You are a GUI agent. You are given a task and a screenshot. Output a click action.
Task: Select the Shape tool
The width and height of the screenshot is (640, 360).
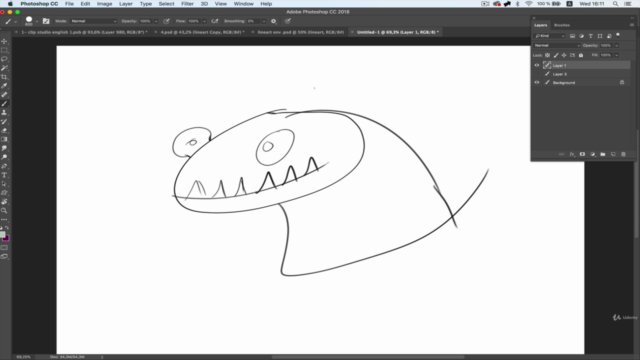point(4,193)
